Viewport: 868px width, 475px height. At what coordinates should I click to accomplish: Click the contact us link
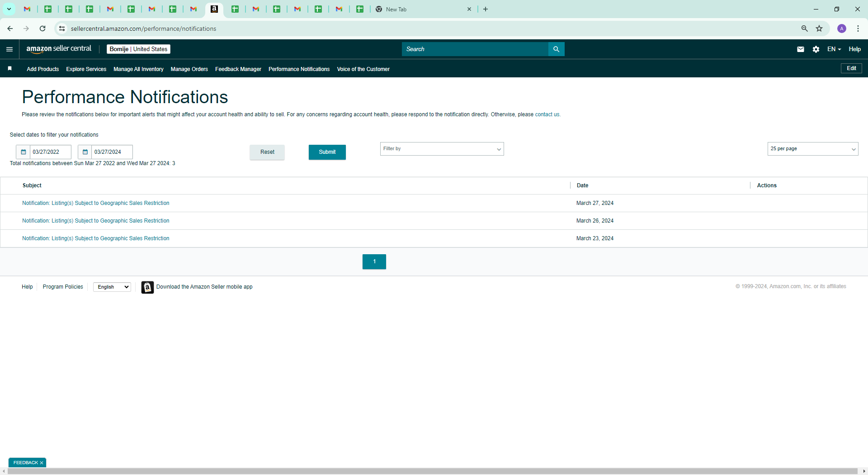tap(547, 114)
